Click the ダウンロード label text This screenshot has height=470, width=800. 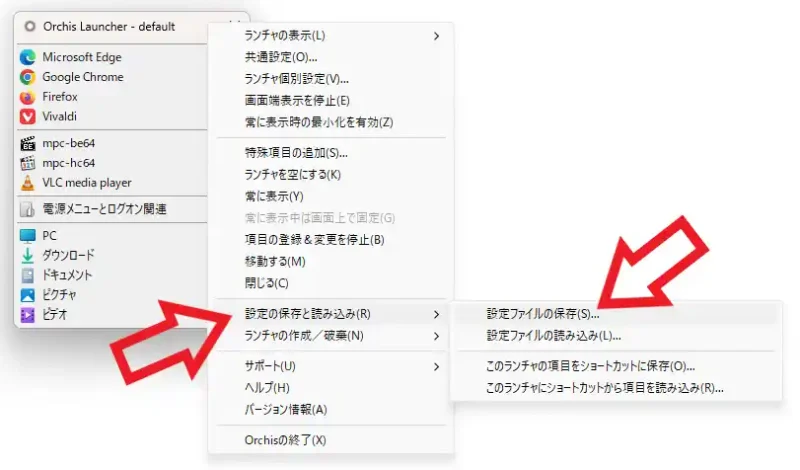[68, 255]
